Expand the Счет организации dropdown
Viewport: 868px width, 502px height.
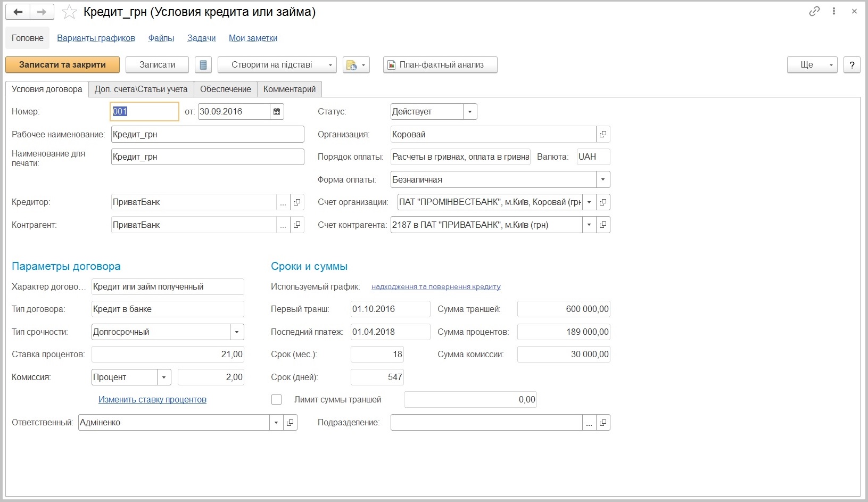click(x=589, y=202)
